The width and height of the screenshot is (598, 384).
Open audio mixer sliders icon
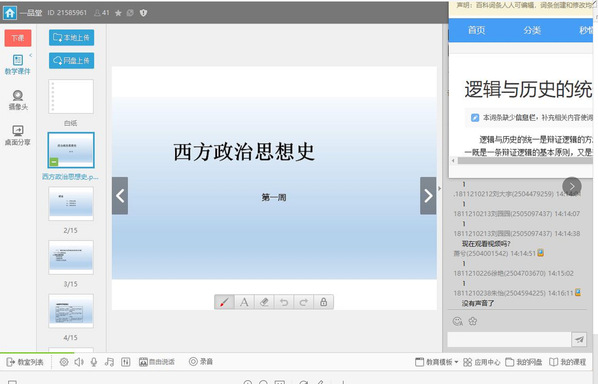point(125,362)
